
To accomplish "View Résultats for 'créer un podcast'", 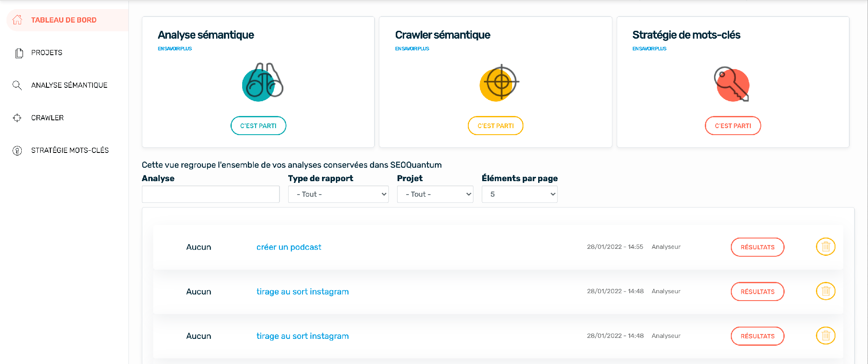I will (x=757, y=247).
